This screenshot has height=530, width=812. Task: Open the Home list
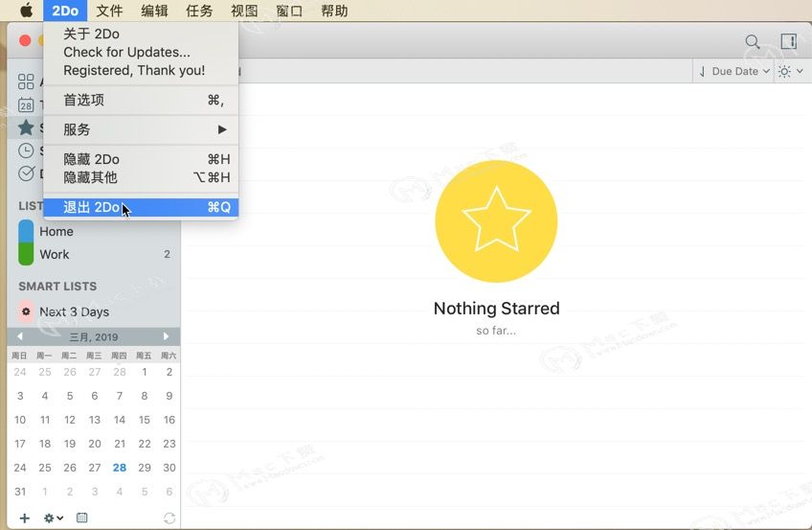tap(94, 232)
